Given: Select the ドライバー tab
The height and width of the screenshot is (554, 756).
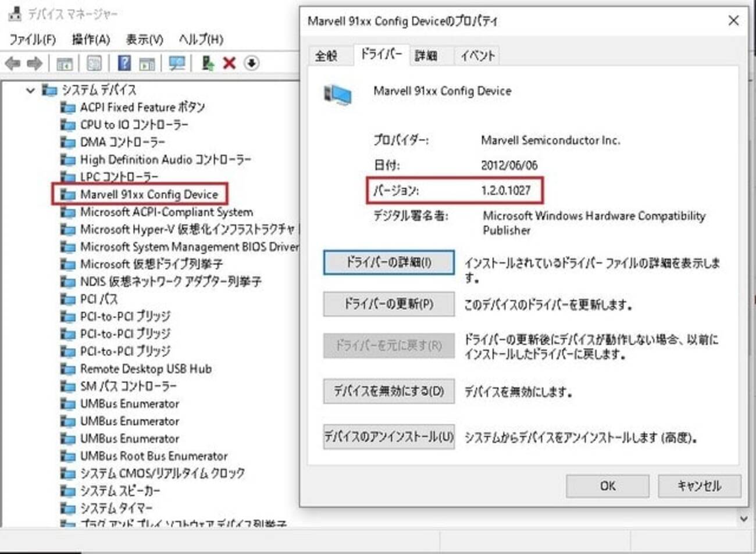Looking at the screenshot, I should [x=381, y=54].
